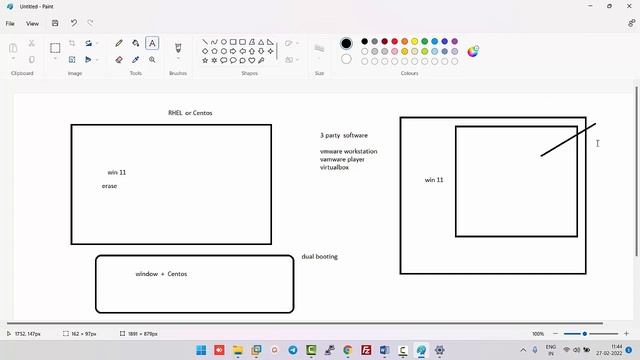The width and height of the screenshot is (640, 360).
Task: Open the File menu
Action: click(x=10, y=24)
